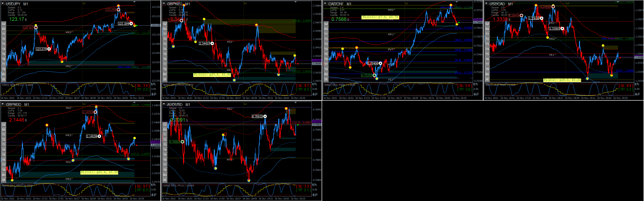Open the GBPAUD chart title dropdown arrow
The height and width of the screenshot is (201, 644).
[x=3, y=104]
